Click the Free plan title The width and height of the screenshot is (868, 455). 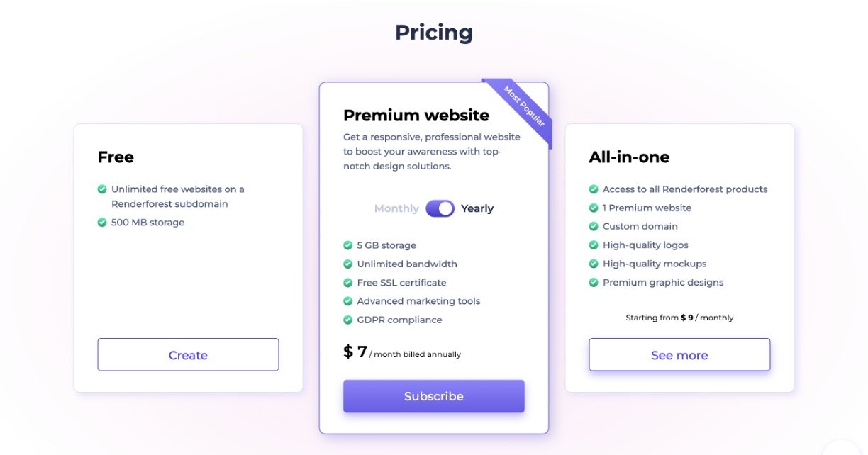[x=116, y=157]
